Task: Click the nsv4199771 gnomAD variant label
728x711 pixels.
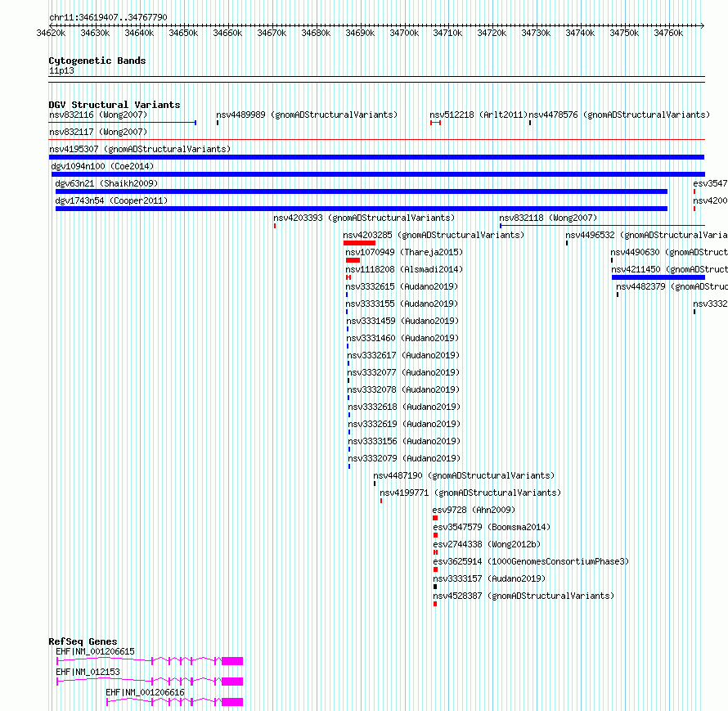Action: click(470, 493)
